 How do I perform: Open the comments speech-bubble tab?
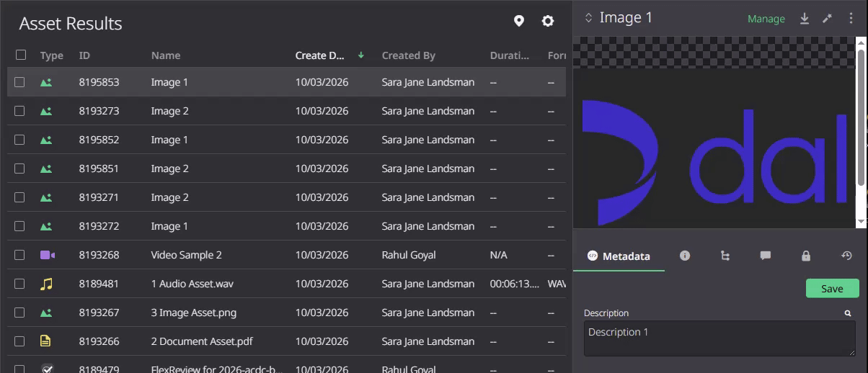tap(766, 256)
